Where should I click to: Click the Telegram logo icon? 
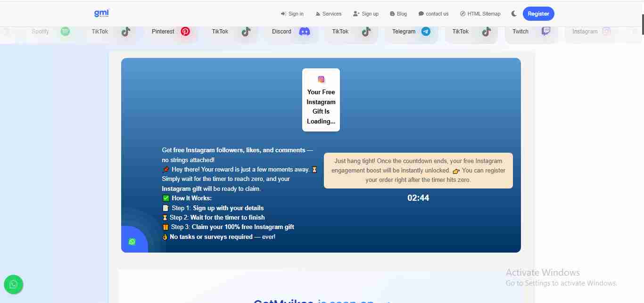click(426, 32)
